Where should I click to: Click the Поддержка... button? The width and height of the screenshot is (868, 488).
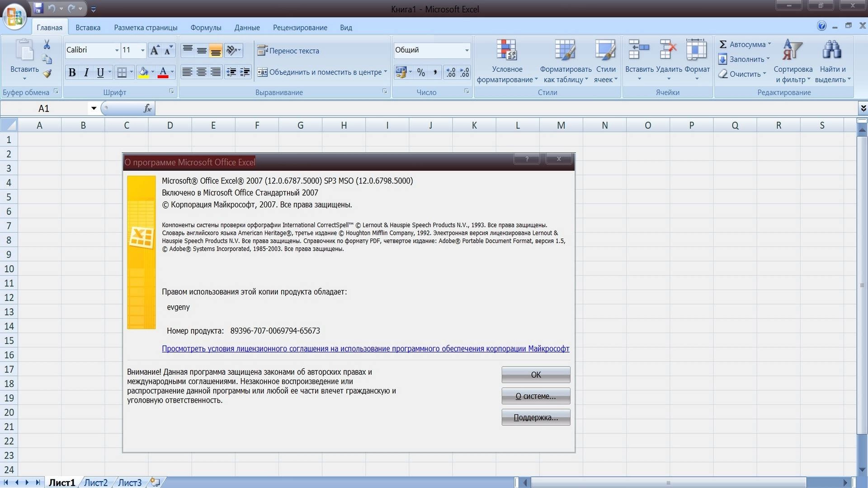click(536, 417)
